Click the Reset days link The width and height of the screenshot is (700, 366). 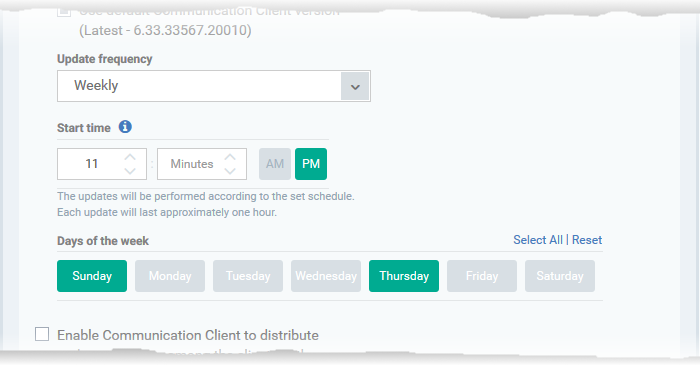587,240
